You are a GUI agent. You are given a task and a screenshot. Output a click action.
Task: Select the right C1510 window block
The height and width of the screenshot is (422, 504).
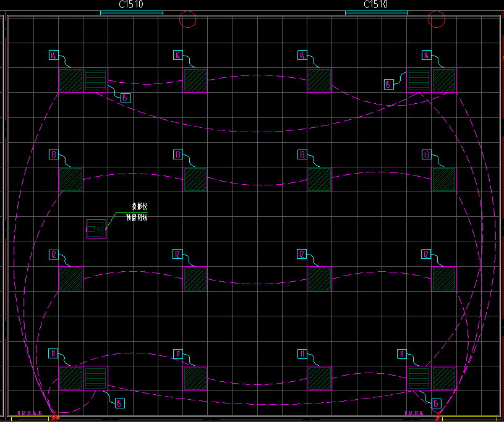[x=376, y=13]
